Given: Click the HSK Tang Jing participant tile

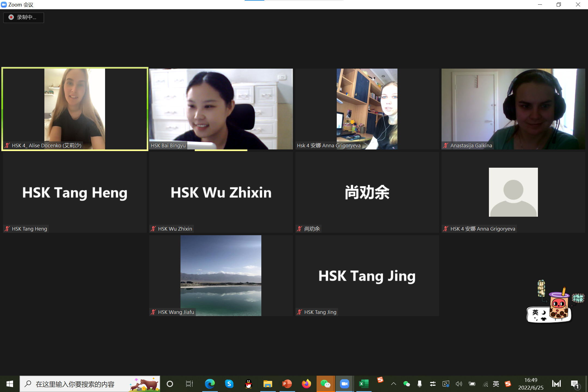Looking at the screenshot, I should (x=367, y=275).
